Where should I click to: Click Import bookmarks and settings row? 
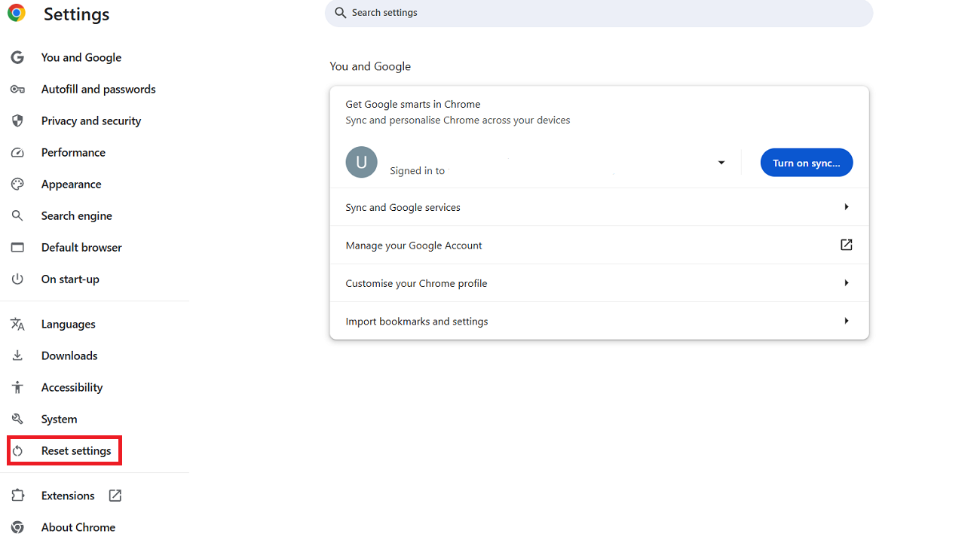point(599,321)
